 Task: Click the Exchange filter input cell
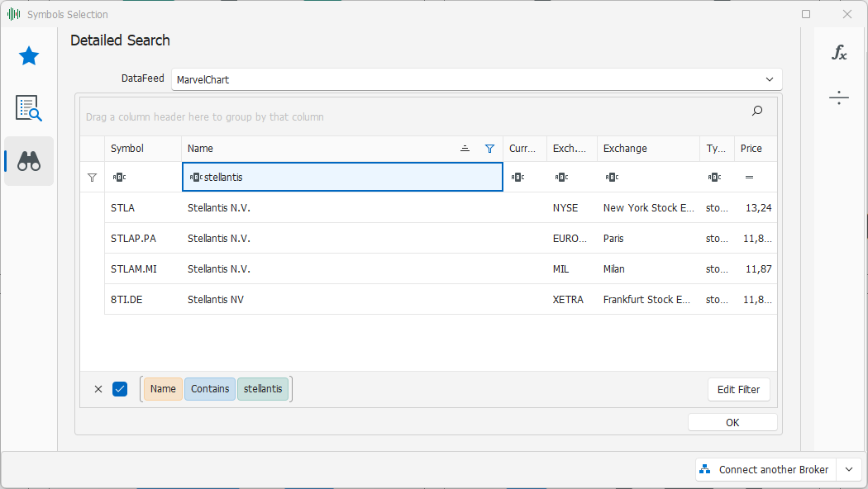[648, 177]
